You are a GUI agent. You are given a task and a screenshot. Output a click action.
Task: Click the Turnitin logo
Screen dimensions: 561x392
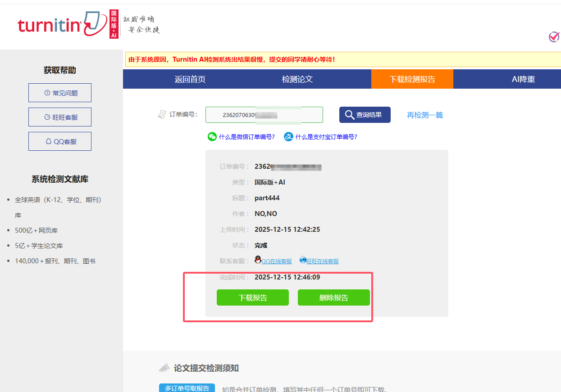[x=50, y=25]
